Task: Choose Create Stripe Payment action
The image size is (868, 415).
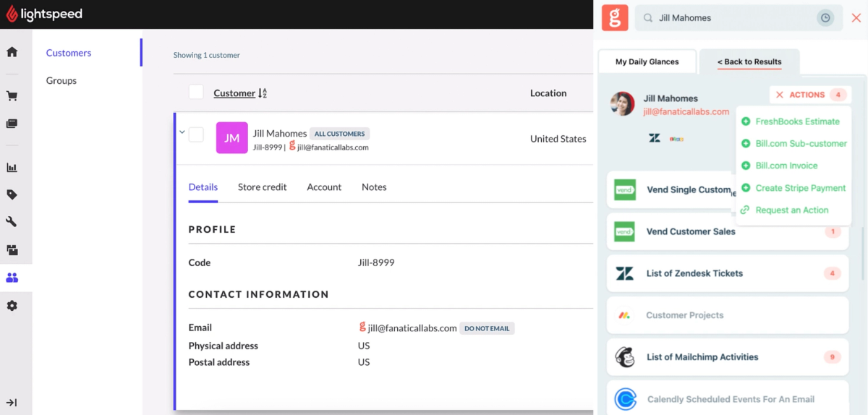Action: click(x=800, y=188)
